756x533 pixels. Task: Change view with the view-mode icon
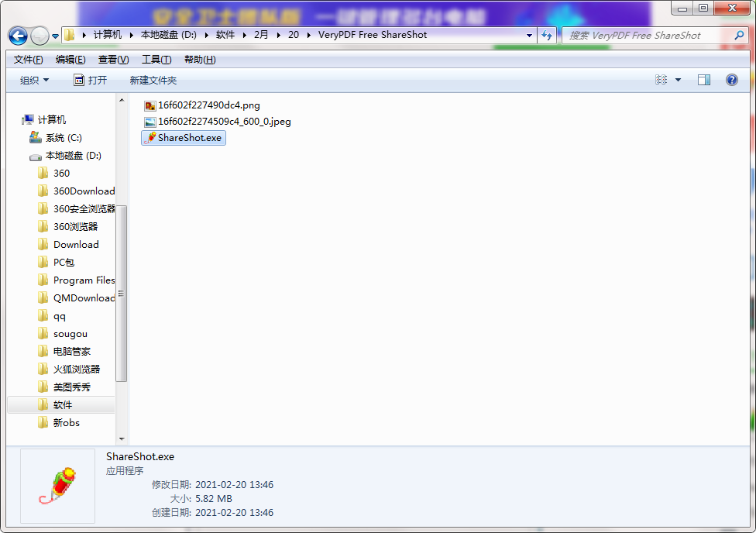coord(661,80)
